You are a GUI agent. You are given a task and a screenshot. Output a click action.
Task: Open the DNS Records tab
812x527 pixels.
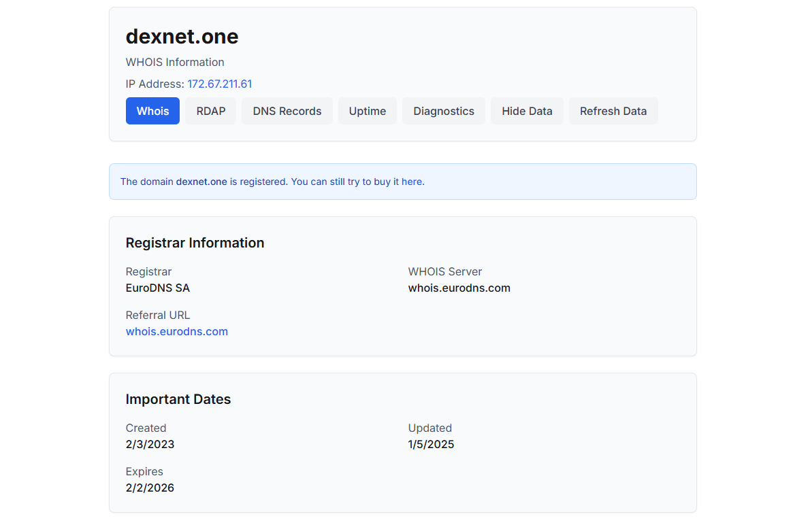[287, 111]
